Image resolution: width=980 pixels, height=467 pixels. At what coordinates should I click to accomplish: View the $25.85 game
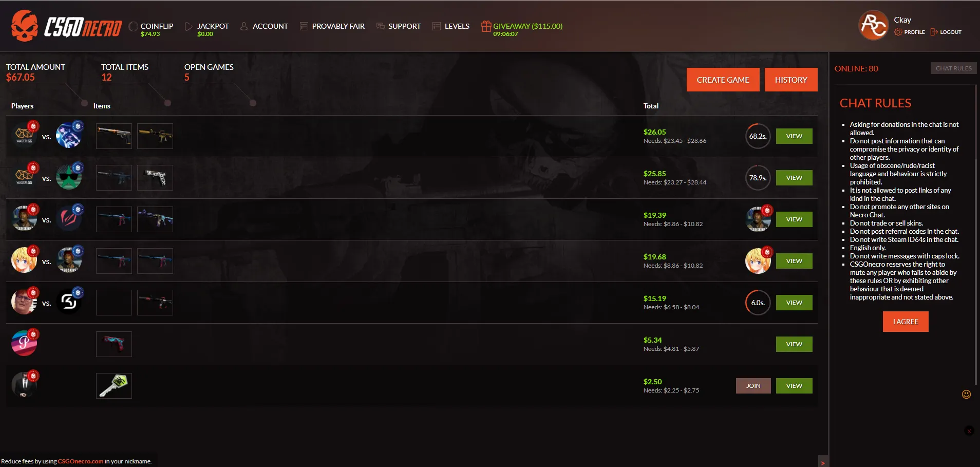click(794, 178)
